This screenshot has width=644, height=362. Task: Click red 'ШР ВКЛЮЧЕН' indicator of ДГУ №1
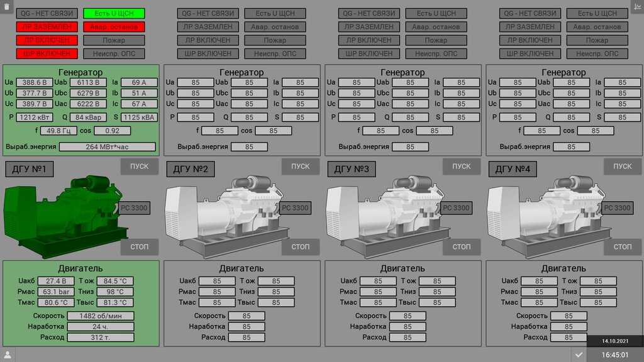47,53
